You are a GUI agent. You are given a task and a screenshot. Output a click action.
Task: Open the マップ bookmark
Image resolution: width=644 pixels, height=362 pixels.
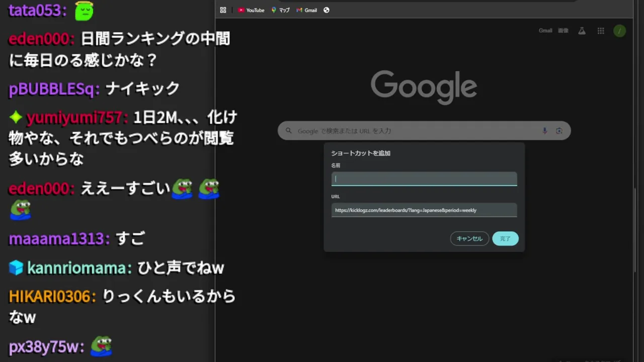(x=281, y=10)
